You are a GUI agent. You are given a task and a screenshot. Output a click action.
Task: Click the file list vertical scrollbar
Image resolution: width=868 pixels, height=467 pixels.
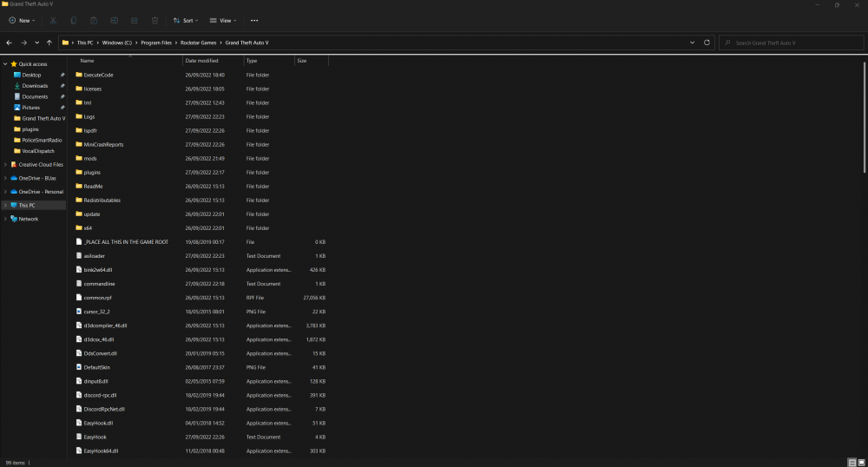(x=865, y=117)
